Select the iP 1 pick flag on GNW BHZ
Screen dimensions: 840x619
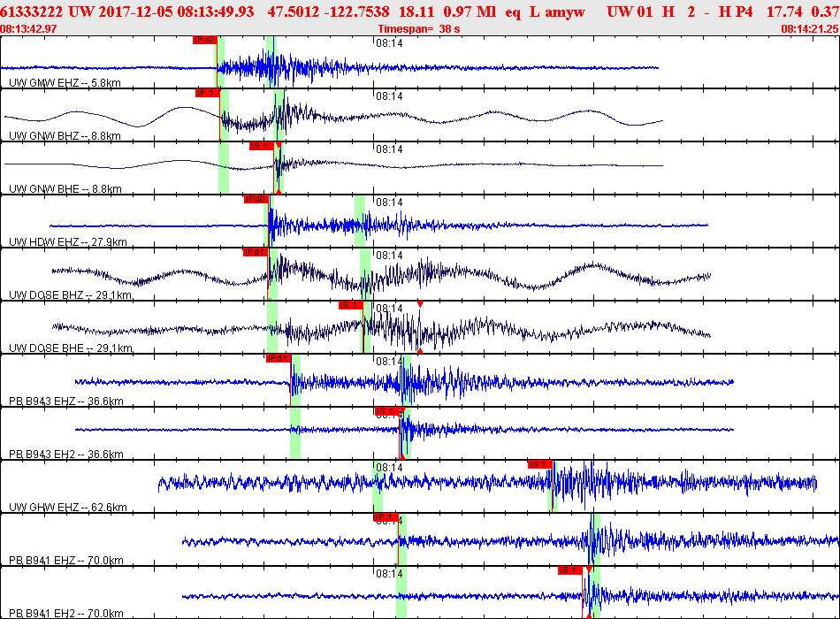pos(207,93)
